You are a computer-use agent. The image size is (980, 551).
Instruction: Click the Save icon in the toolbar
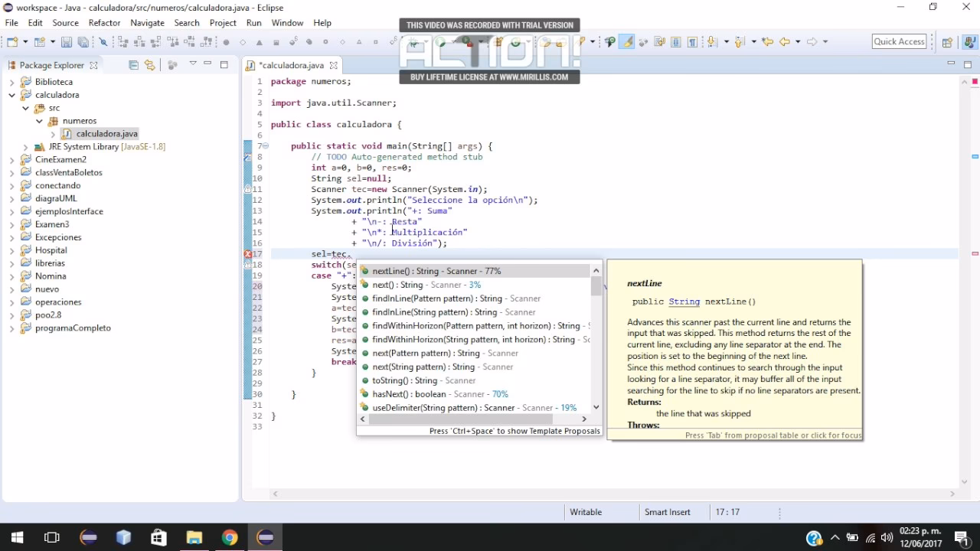pos(67,42)
